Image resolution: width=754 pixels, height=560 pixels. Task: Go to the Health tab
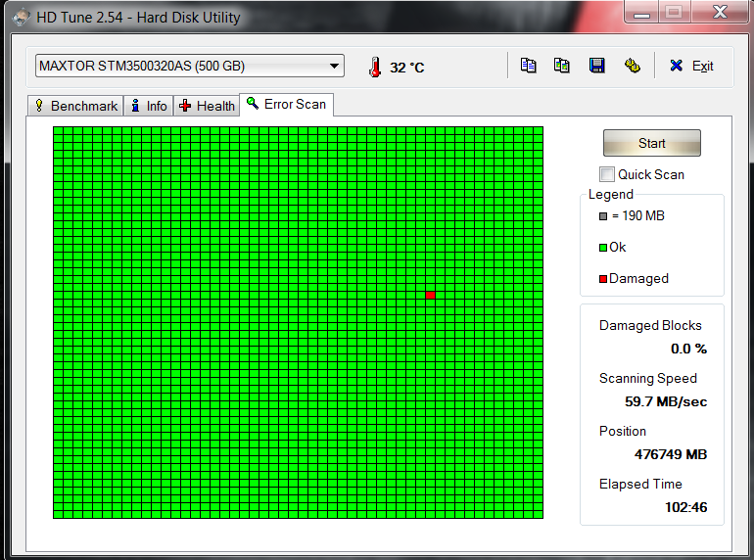pyautogui.click(x=207, y=106)
